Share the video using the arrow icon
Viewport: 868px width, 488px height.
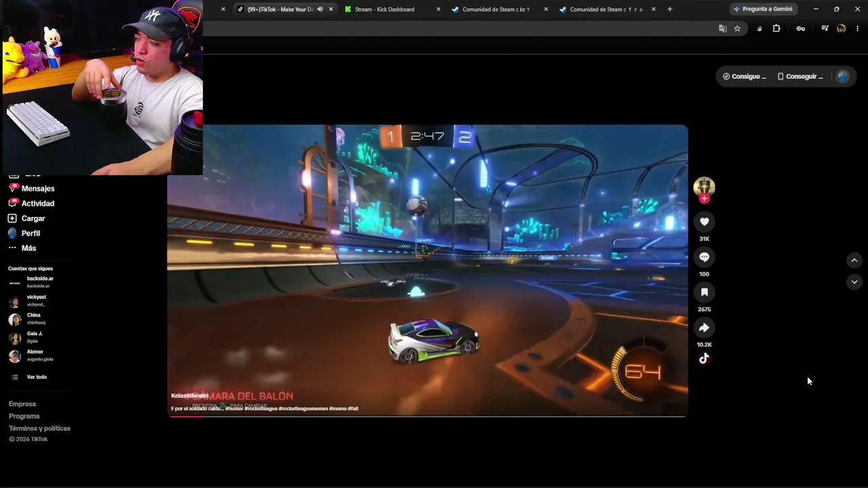[x=704, y=327]
